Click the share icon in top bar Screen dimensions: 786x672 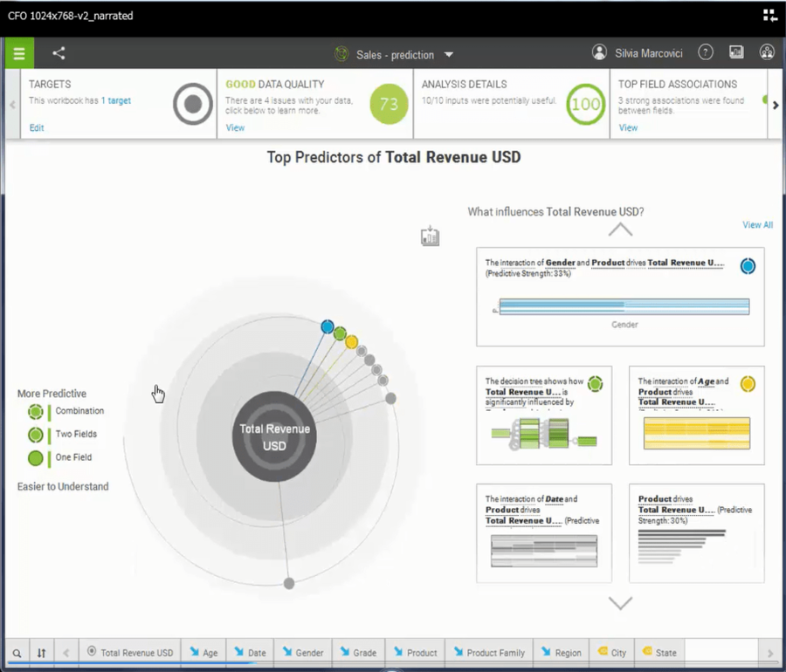pos(59,54)
